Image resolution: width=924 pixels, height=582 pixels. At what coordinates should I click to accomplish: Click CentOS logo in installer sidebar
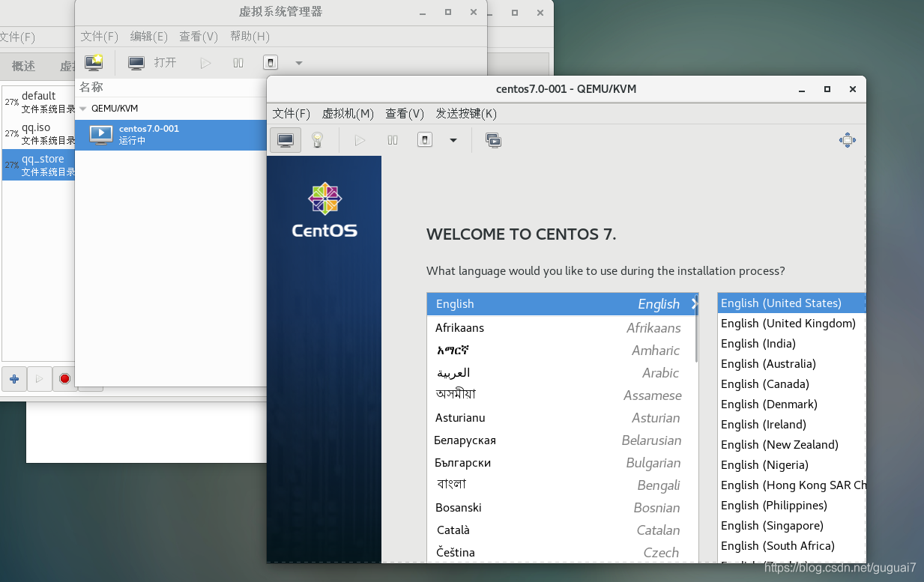click(x=324, y=210)
